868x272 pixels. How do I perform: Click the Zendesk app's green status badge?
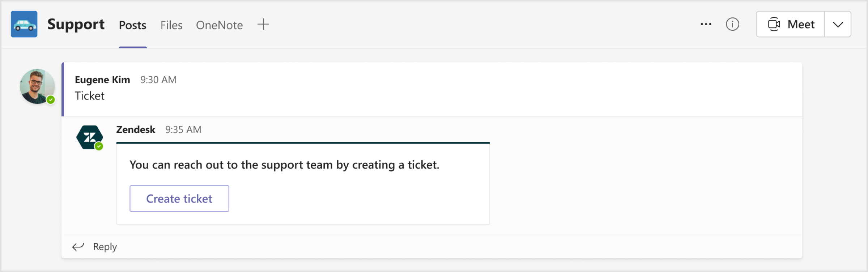tap(99, 146)
